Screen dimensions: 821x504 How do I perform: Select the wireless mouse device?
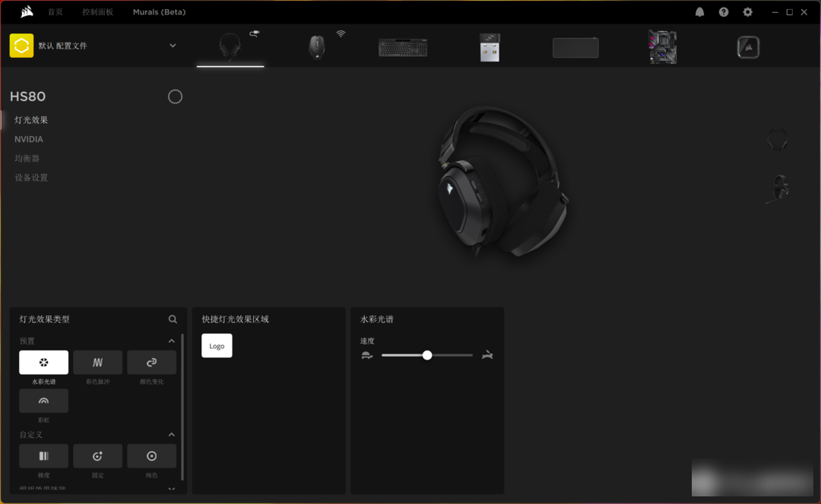pos(317,46)
